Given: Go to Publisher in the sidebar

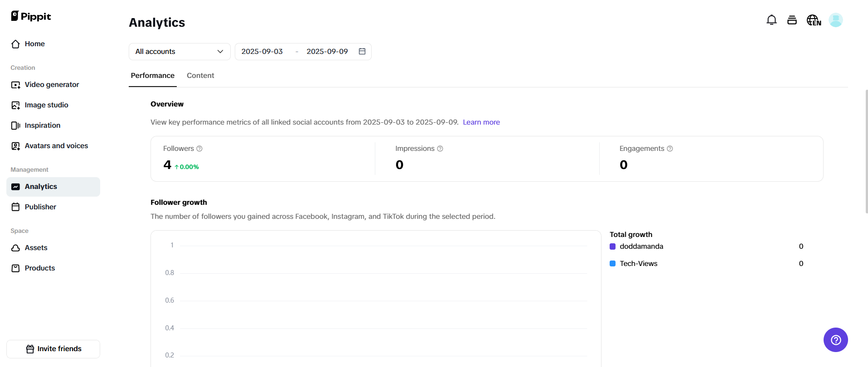Looking at the screenshot, I should [x=40, y=207].
